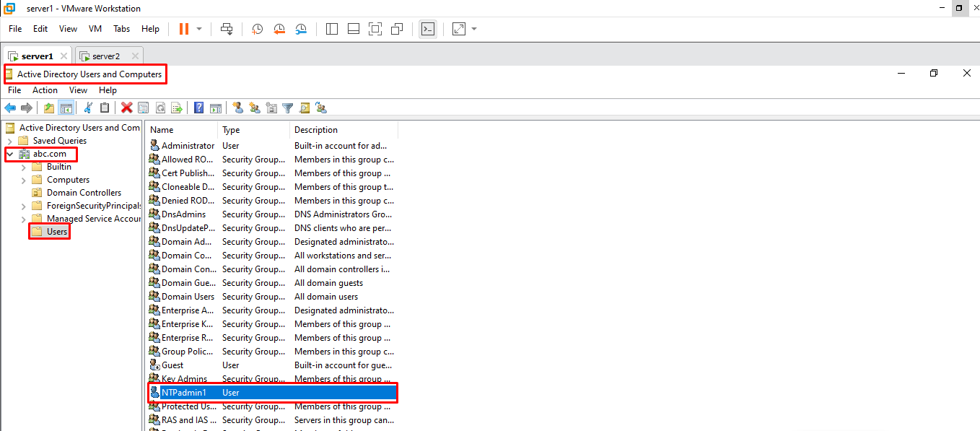Open the dropdown arrow next to Pause
This screenshot has width=980, height=431.
pos(199,29)
